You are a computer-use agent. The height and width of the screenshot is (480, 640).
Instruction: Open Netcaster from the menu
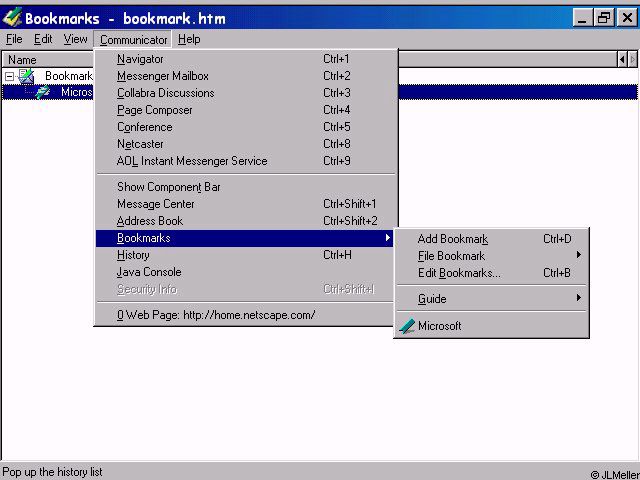tap(246, 144)
